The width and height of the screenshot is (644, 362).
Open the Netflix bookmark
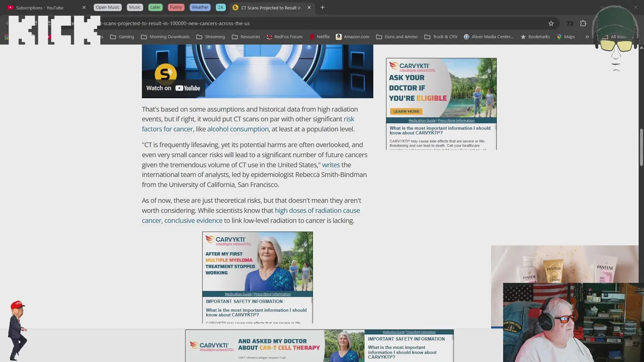[x=319, y=37]
